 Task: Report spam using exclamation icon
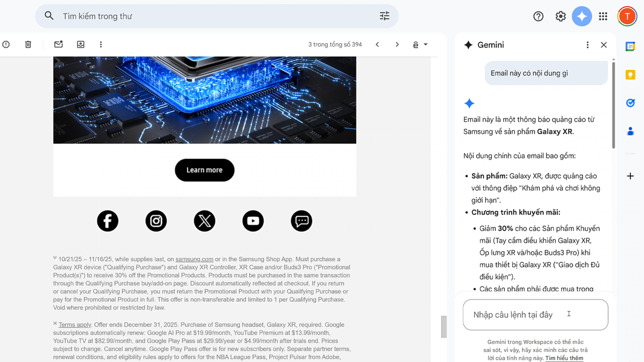pyautogui.click(x=6, y=44)
